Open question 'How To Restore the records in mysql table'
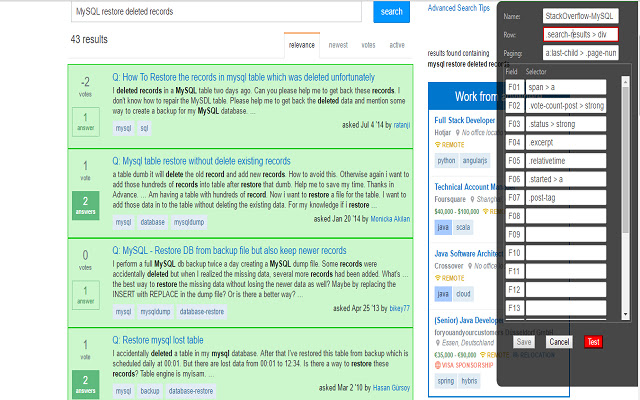The image size is (640, 400). 243,76
